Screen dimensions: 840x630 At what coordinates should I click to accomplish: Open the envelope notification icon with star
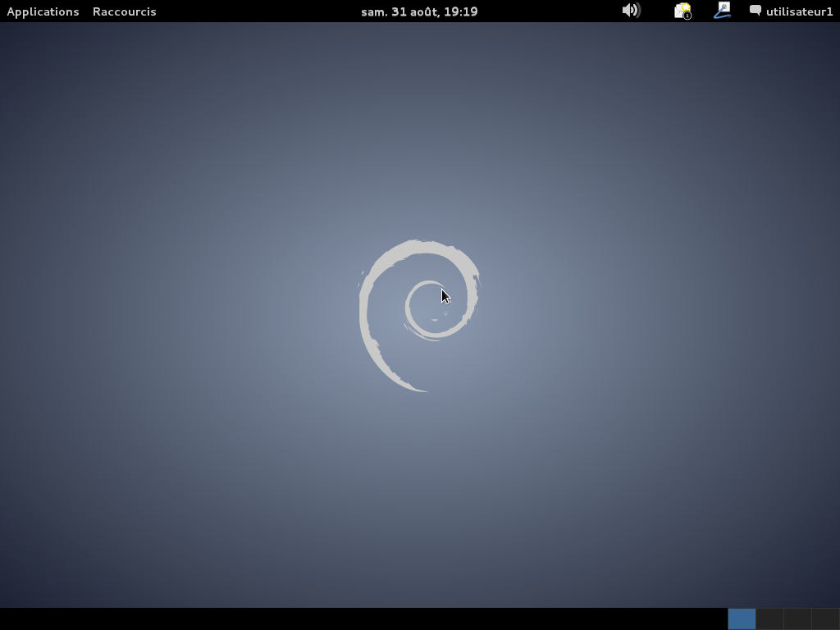pos(682,11)
